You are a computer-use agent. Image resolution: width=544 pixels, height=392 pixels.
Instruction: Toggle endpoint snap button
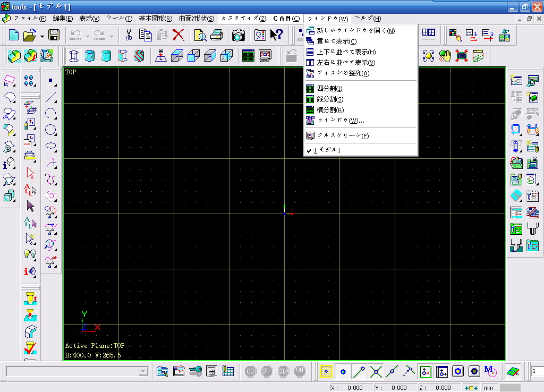(x=359, y=371)
